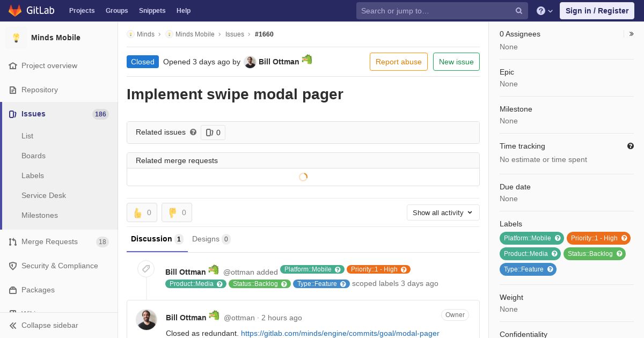Open the Show all activity dropdown
644x338 pixels.
[x=443, y=212]
